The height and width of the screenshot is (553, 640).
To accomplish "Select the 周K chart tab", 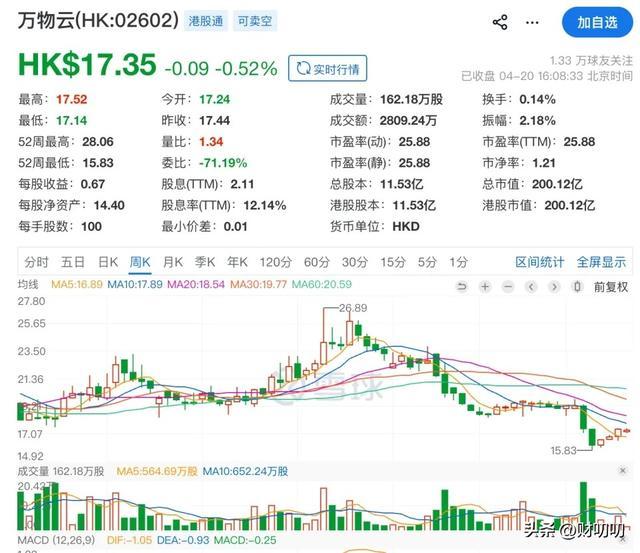I will (140, 262).
